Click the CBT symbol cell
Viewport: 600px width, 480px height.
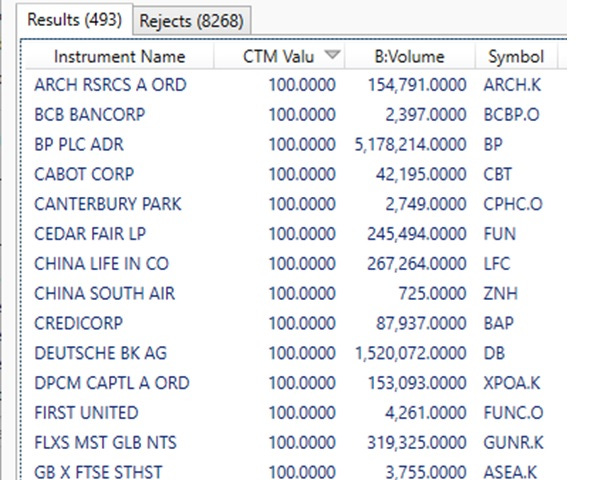point(497,174)
